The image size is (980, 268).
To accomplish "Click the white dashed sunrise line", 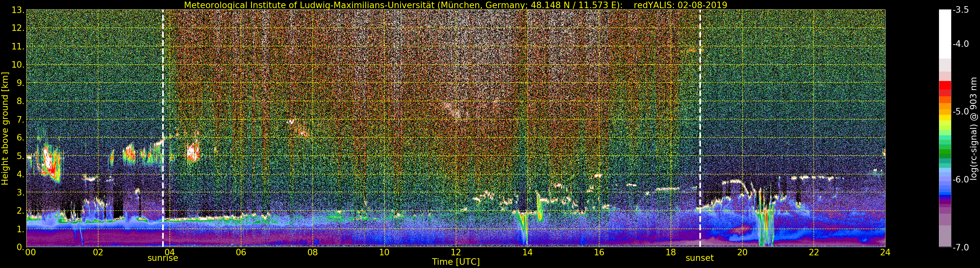I will [x=163, y=128].
